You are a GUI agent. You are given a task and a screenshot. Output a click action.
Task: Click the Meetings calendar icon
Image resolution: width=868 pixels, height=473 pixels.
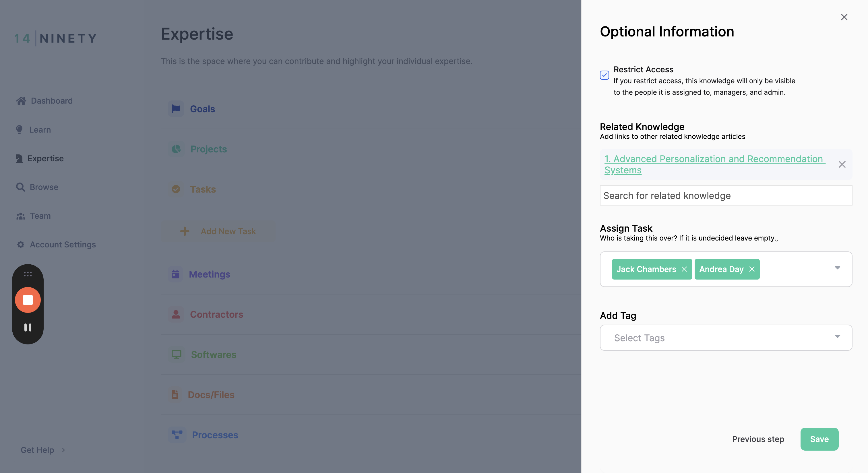point(176,274)
